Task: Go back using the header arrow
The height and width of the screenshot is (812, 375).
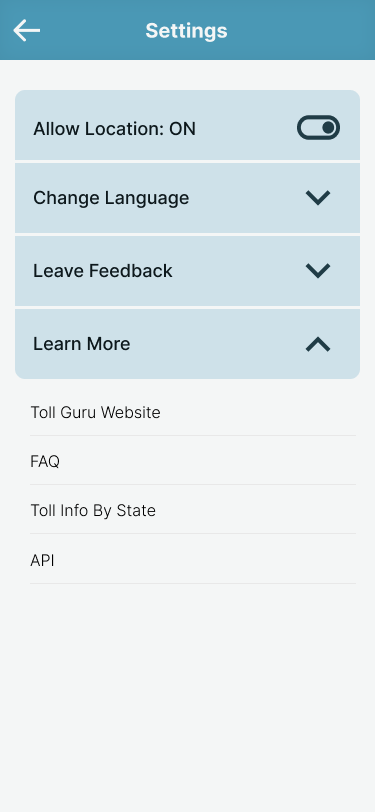Action: [x=26, y=31]
